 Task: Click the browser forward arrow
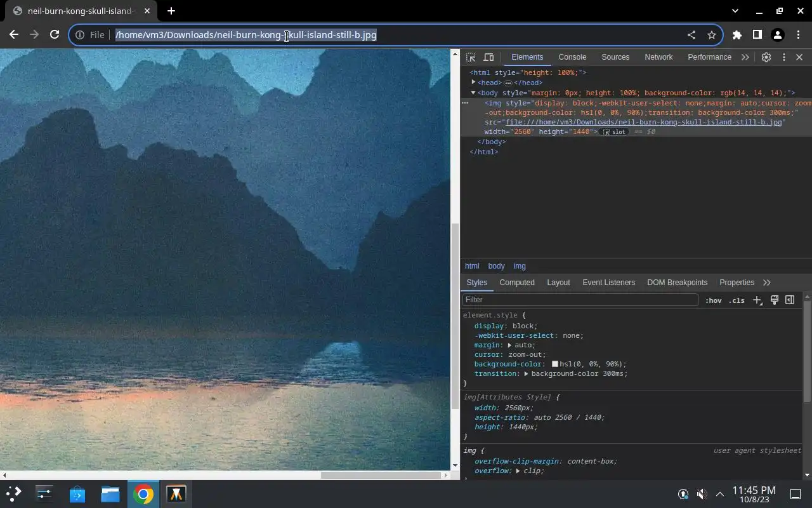(x=34, y=35)
